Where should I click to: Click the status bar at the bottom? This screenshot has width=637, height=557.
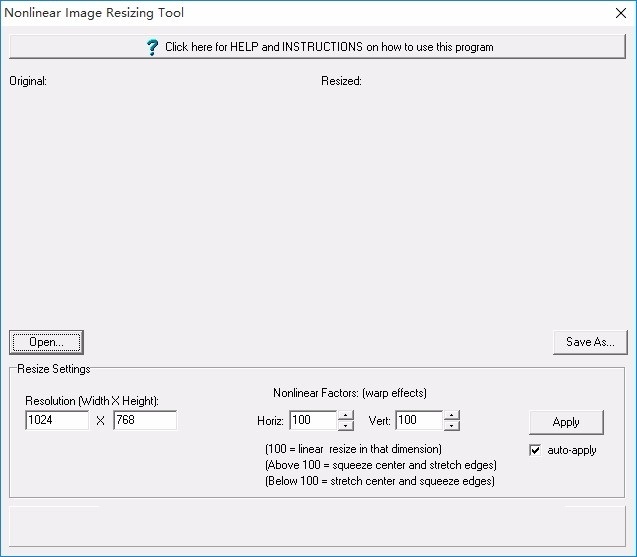318,524
